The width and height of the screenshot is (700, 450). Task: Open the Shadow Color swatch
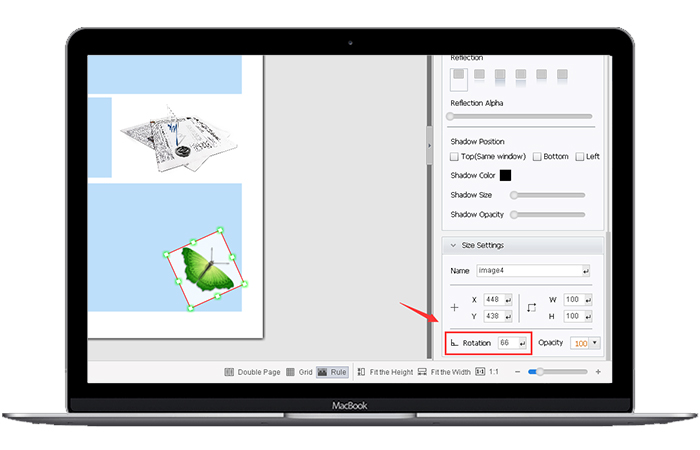506,175
